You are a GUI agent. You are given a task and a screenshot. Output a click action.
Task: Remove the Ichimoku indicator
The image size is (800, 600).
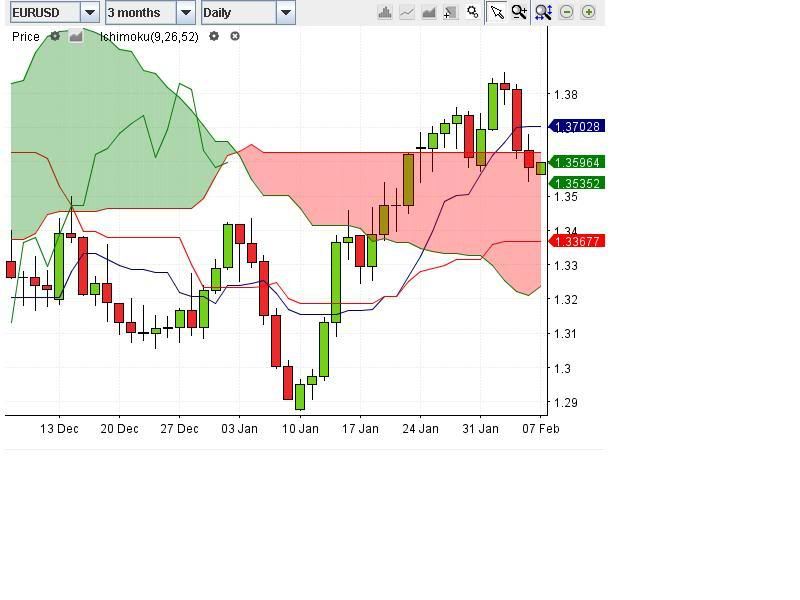pyautogui.click(x=235, y=36)
